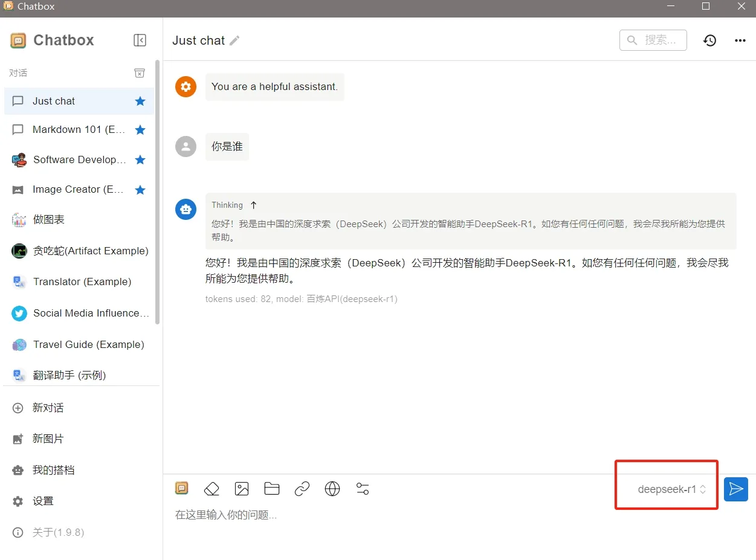Click the sidebar conversation list scrollbar

coord(158,193)
